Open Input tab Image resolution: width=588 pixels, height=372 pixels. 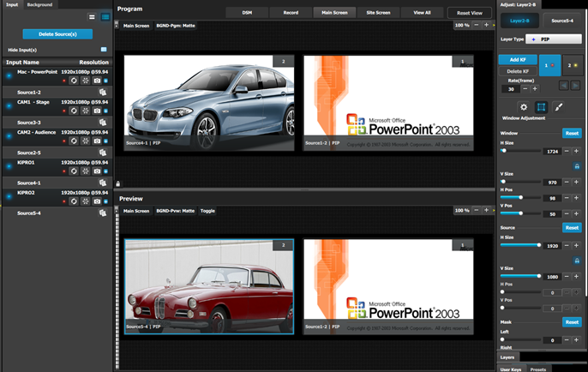12,4
